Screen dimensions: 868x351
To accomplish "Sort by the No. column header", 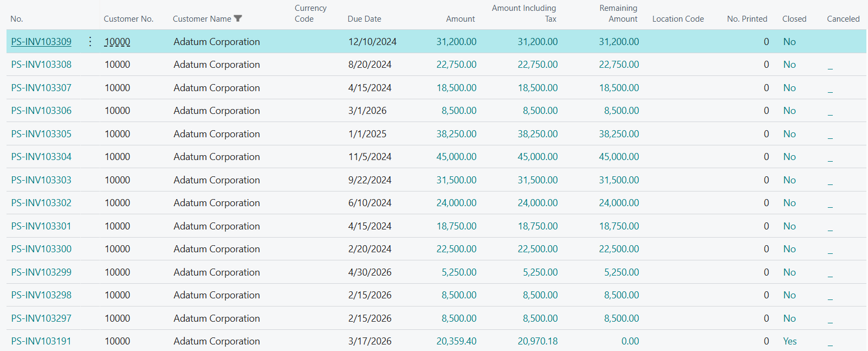I will tap(17, 19).
